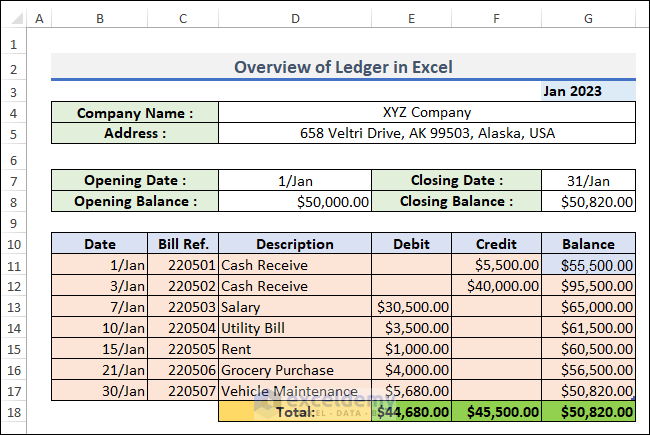The height and width of the screenshot is (435, 650).
Task: Click the Select All corner triangle
Action: click(16, 19)
